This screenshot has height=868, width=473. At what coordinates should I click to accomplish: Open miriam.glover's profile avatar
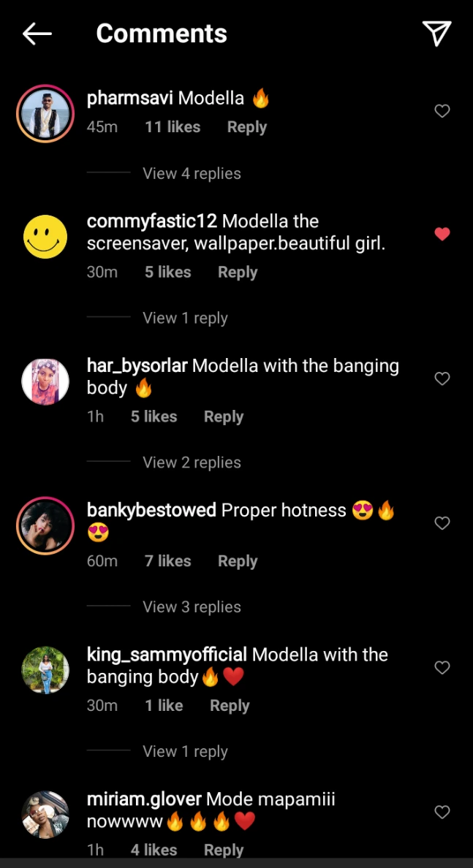click(x=45, y=815)
